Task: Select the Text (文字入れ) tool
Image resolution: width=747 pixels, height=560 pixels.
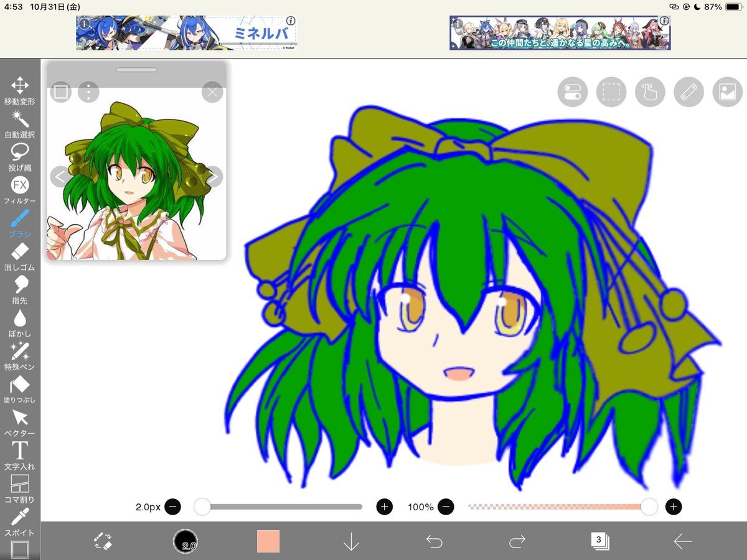Action: point(20,456)
